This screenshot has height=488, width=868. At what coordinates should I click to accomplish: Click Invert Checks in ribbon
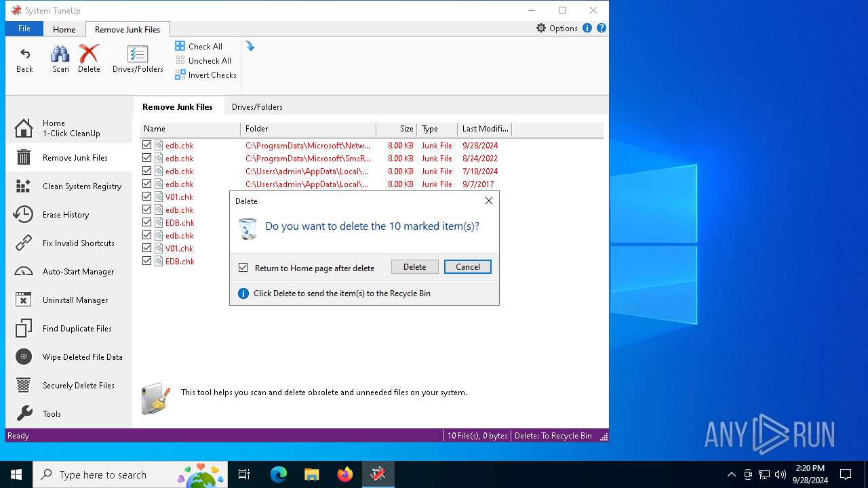[x=205, y=75]
